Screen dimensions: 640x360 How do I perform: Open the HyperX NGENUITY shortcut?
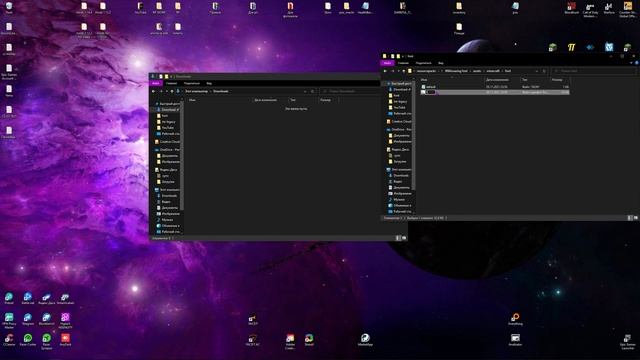pos(65,320)
